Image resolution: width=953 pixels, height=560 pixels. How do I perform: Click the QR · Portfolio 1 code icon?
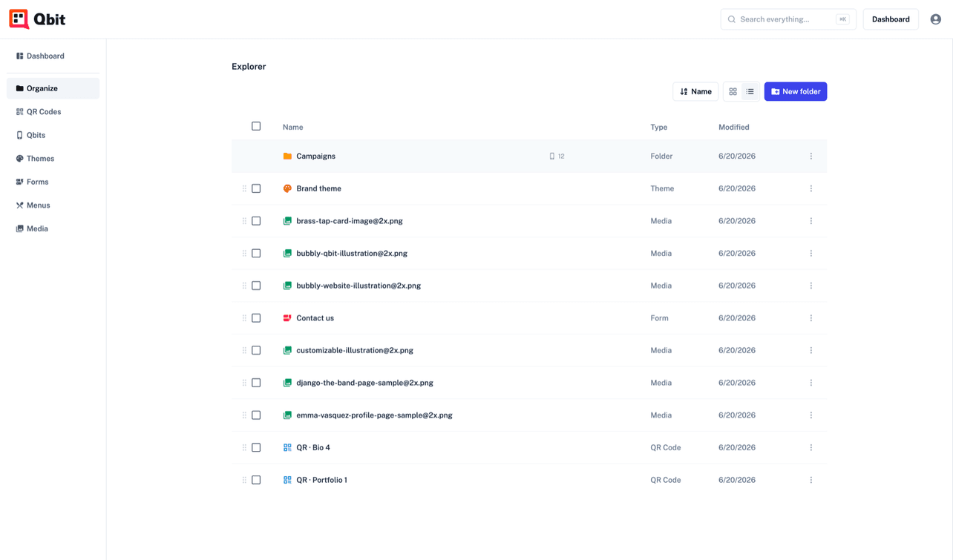[287, 480]
